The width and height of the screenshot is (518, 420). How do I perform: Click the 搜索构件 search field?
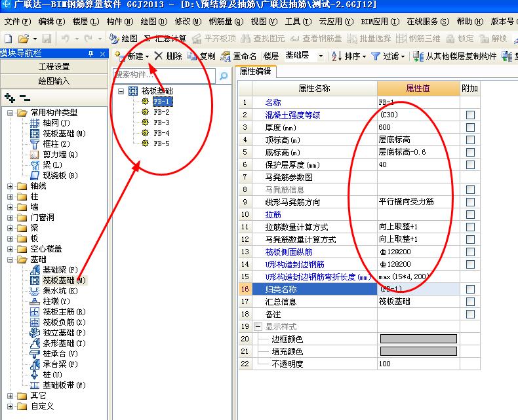[x=164, y=75]
